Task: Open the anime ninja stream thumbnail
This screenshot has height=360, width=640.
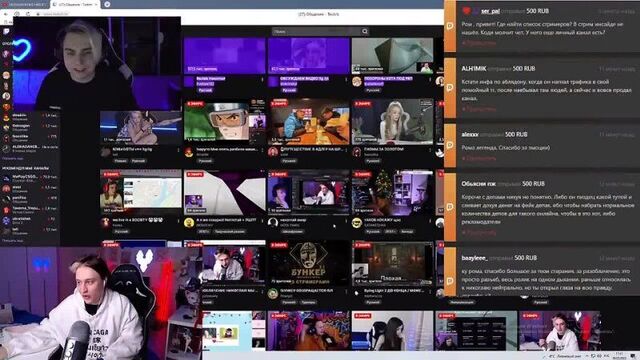Action: click(224, 122)
